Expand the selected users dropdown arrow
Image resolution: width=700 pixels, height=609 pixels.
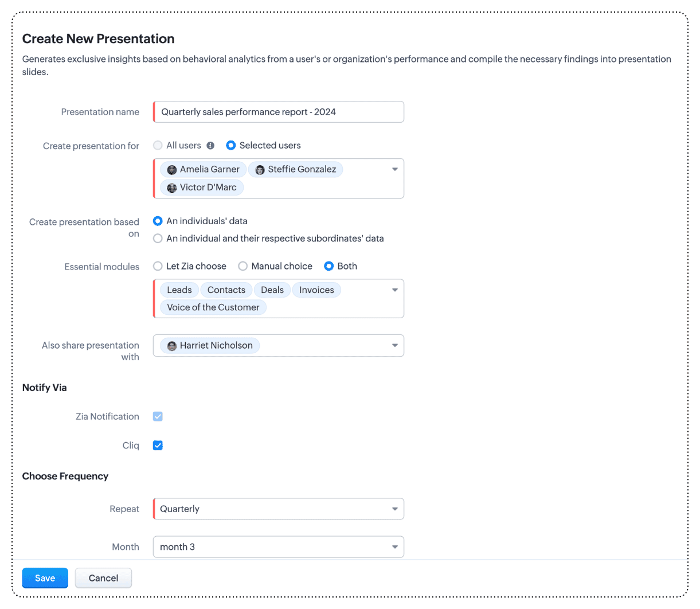(x=394, y=170)
